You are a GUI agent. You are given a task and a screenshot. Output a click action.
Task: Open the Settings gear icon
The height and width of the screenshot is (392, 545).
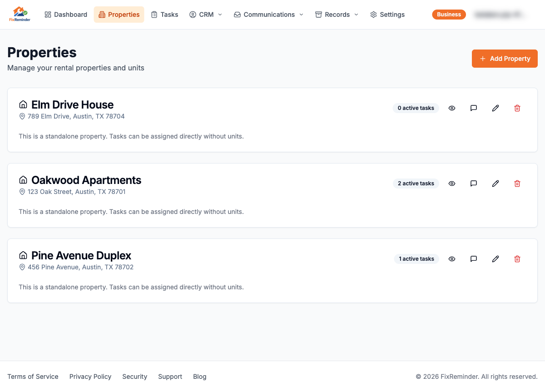coord(373,14)
